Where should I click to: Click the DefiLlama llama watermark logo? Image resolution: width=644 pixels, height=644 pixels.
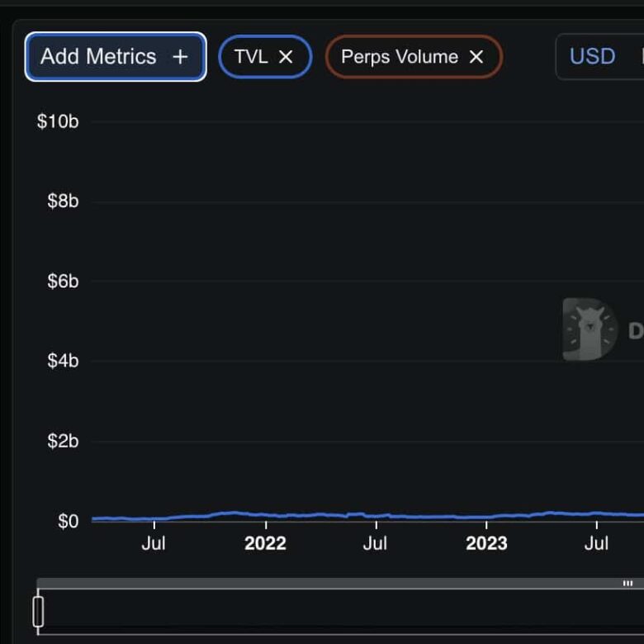pyautogui.click(x=590, y=329)
